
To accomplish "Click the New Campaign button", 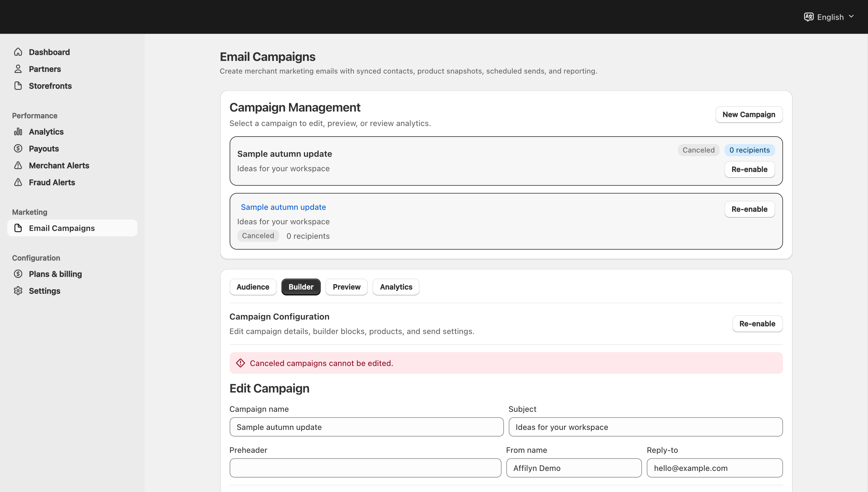I will click(749, 115).
